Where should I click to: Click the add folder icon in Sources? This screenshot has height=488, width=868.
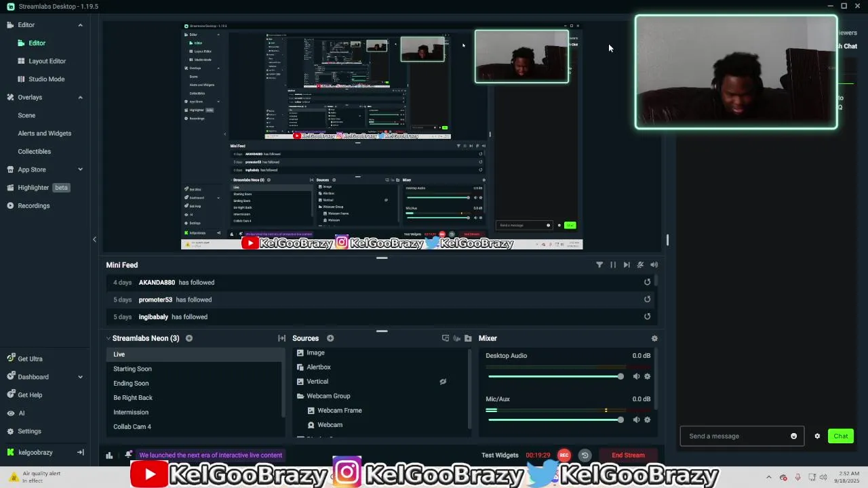pyautogui.click(x=468, y=338)
